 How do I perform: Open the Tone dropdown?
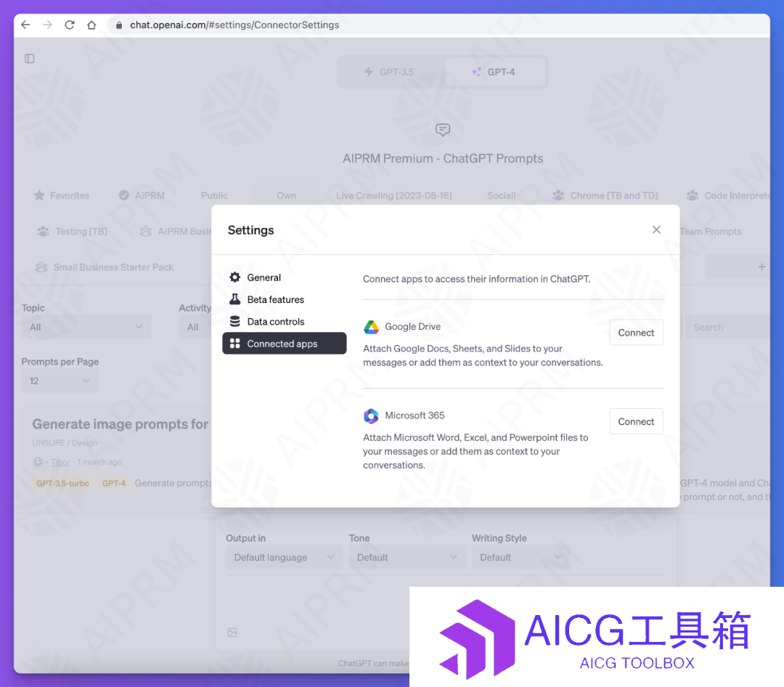click(x=407, y=558)
